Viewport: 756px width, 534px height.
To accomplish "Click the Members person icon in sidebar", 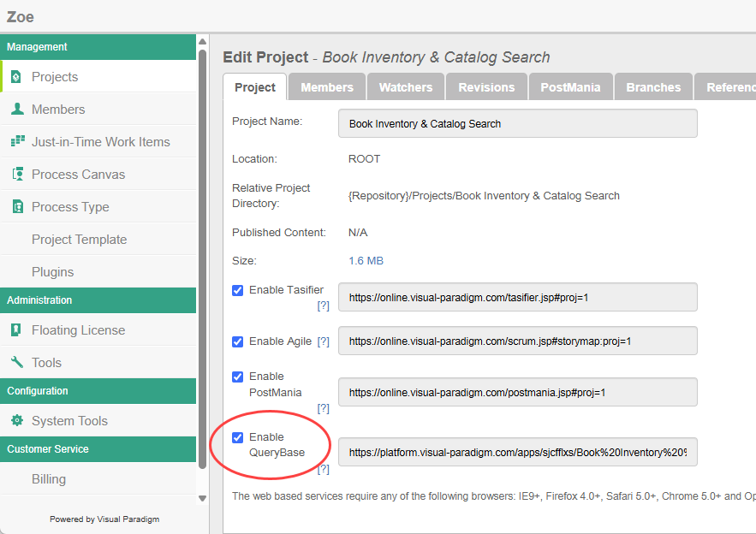I will click(17, 109).
